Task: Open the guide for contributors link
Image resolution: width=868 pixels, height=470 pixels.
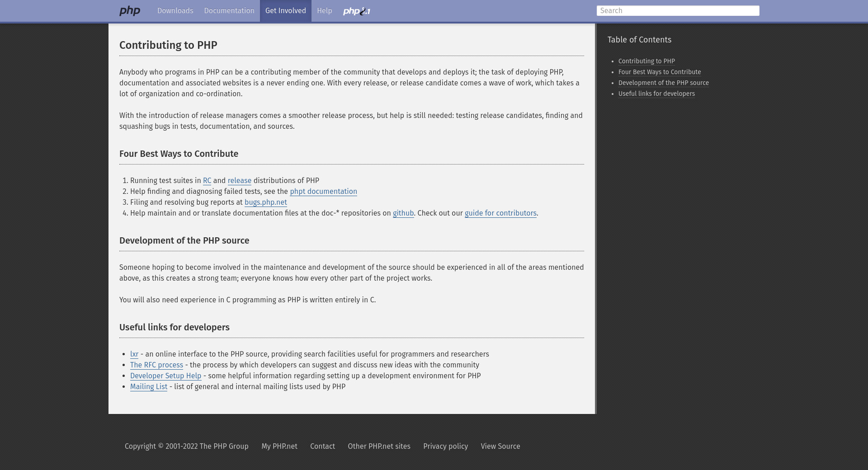Action: [500, 213]
